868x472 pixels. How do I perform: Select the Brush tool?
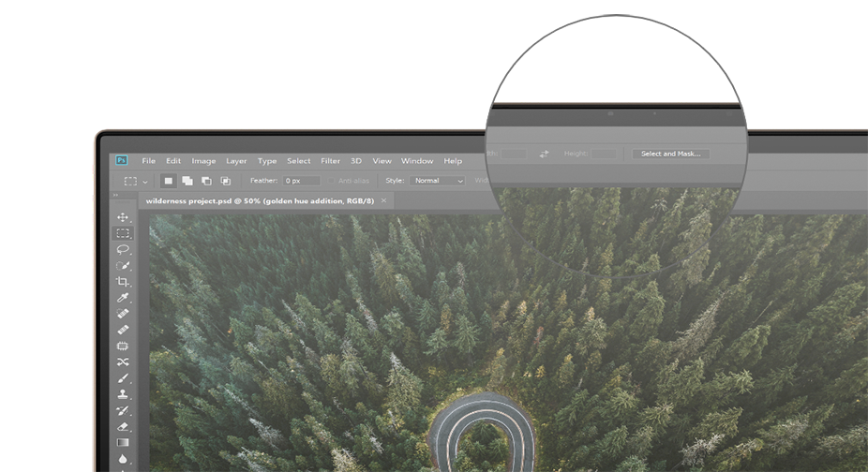[123, 377]
